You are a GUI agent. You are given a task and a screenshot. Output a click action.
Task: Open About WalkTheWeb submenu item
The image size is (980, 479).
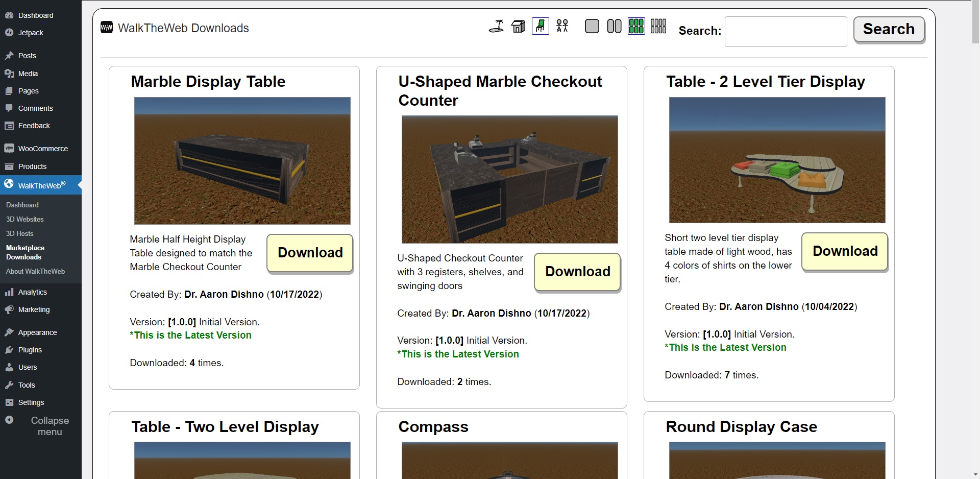point(36,271)
